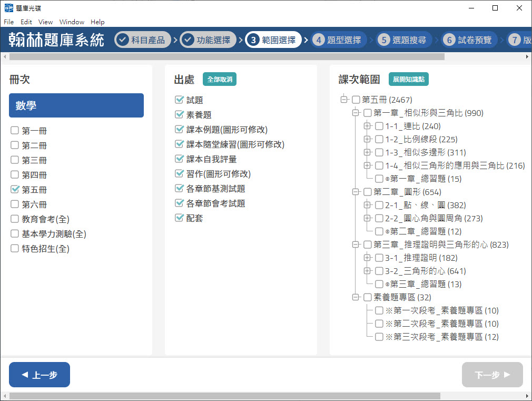Viewport: 532px width, 401px height.
Task: Open the File menu
Action: click(9, 22)
